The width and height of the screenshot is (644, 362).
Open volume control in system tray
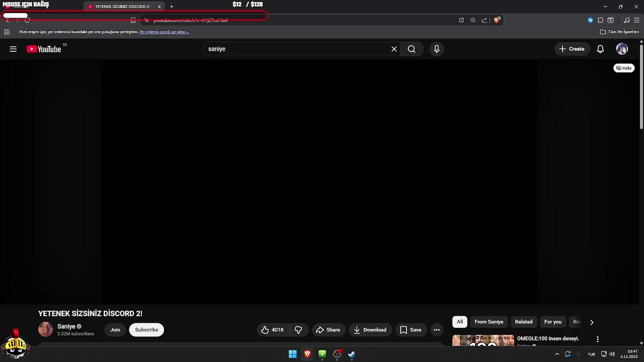612,354
